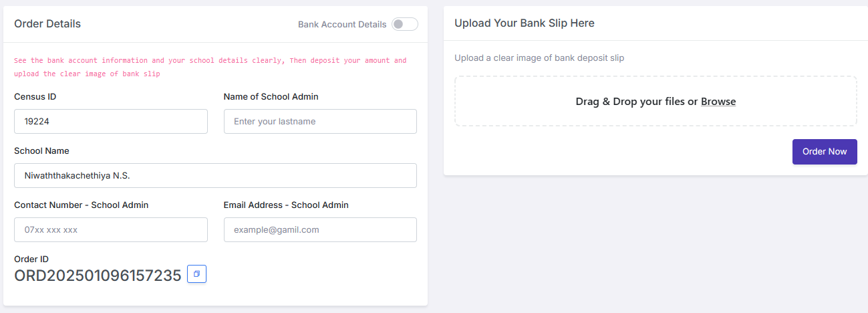Viewport: 868px width, 313px height.
Task: Click the Email Address - School Admin label
Action: tap(286, 205)
